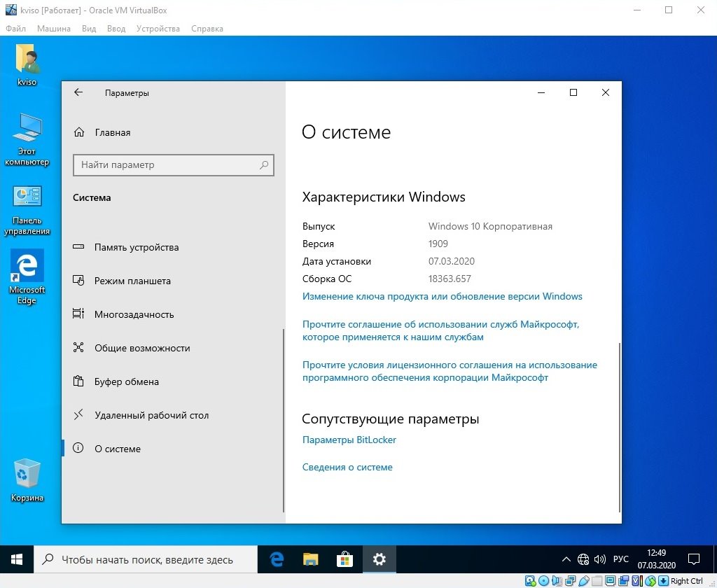Click VirtualBox hard disk activity indicator

click(531, 581)
